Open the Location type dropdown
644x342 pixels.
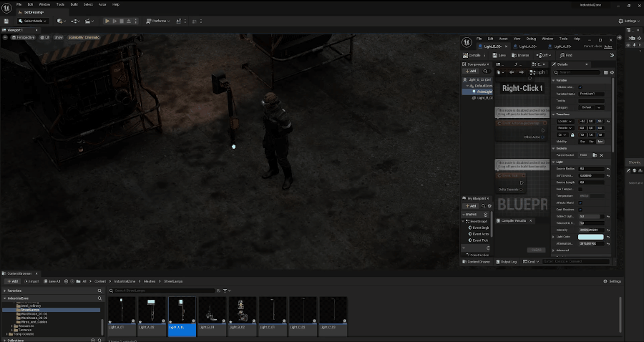(565, 121)
